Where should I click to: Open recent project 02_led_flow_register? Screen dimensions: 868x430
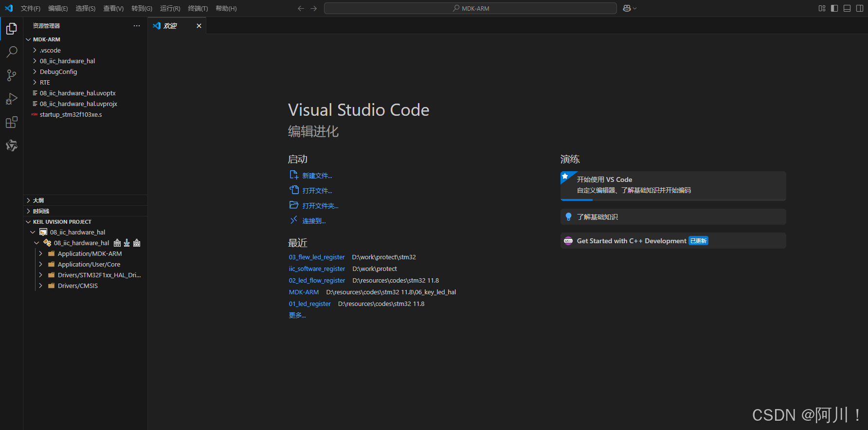317,280
